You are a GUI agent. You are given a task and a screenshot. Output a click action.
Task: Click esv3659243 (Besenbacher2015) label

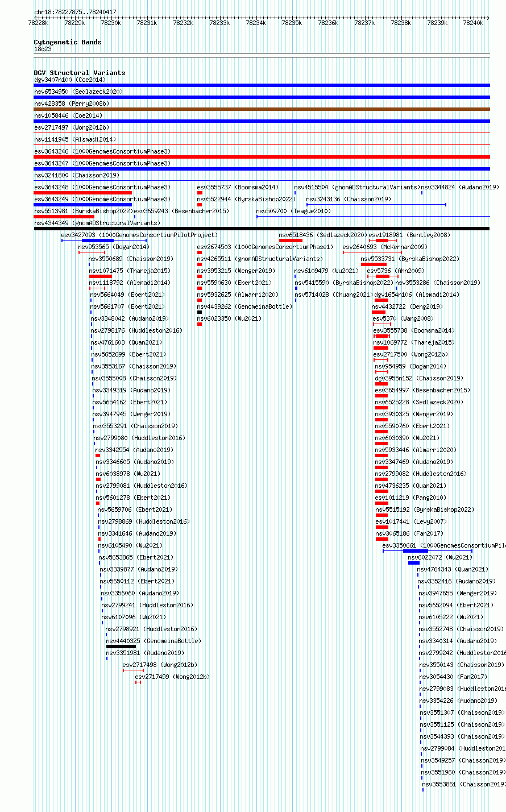(182, 211)
